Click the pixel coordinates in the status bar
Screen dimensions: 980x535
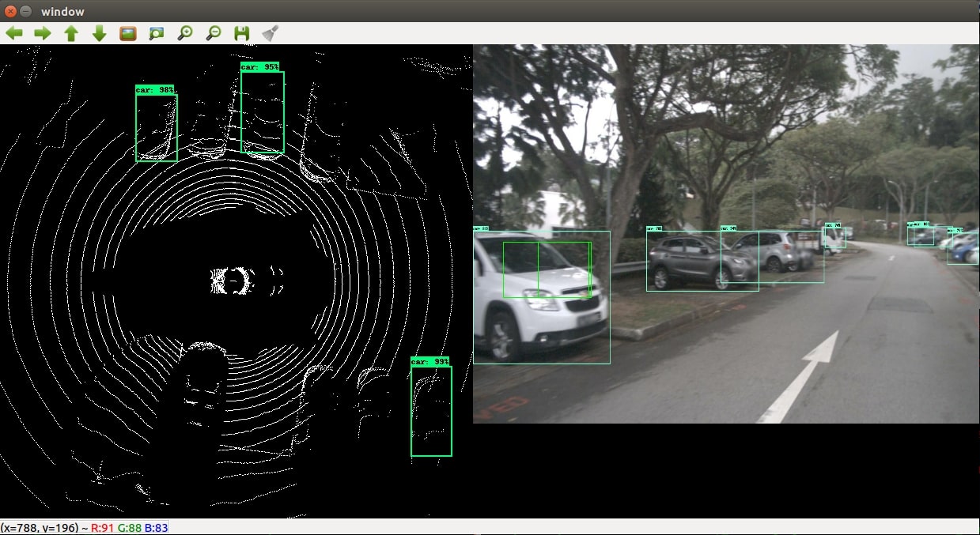coord(44,527)
